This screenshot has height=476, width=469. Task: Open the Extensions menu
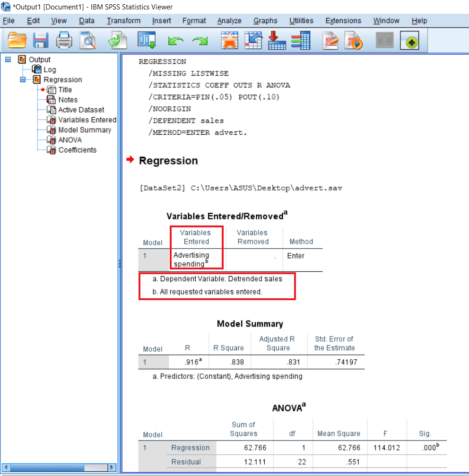point(343,21)
